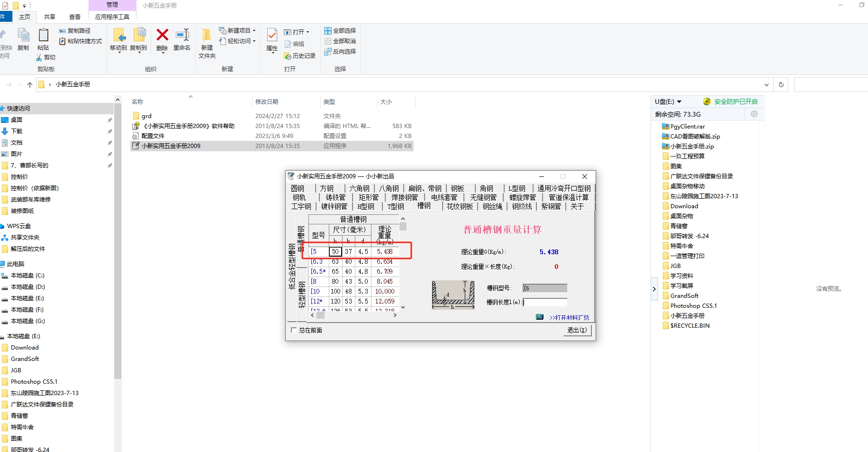
Task: Click the 移动到 move-to icon
Action: [118, 35]
